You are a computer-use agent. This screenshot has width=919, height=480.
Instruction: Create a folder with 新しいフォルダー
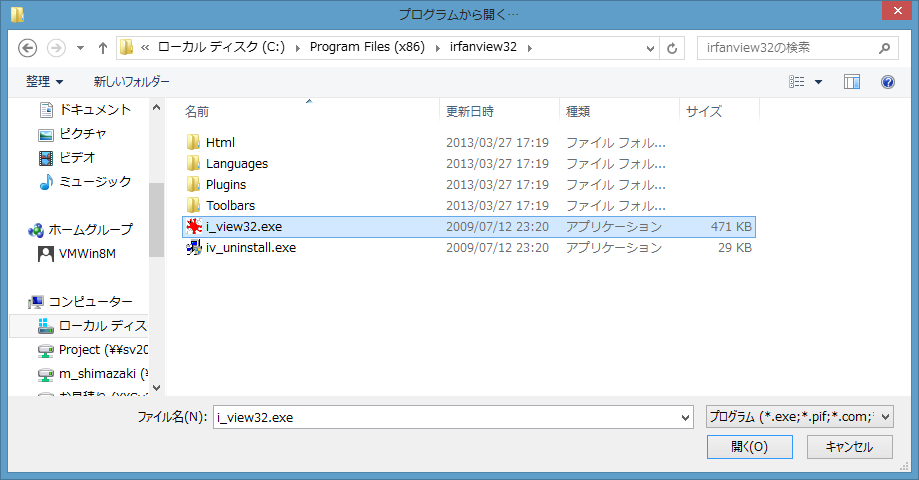tap(131, 81)
